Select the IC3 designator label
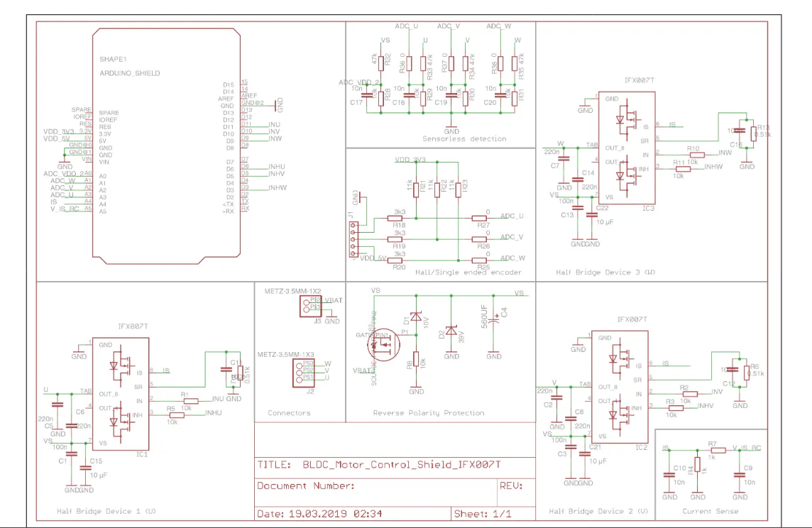This screenshot has width=812, height=528. pyautogui.click(x=648, y=209)
